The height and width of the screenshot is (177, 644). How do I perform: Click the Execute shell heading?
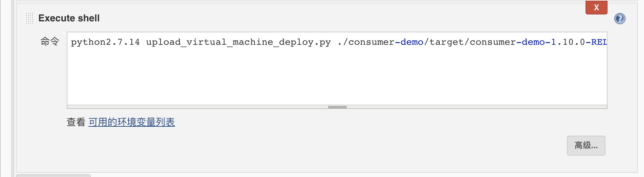point(69,18)
